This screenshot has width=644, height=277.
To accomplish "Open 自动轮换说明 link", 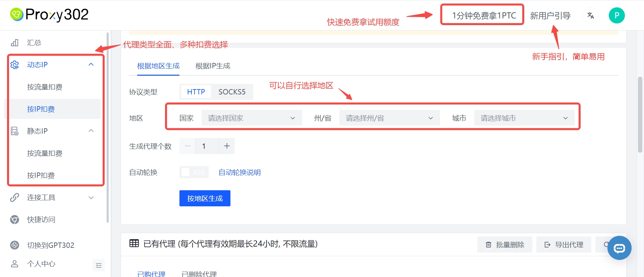I will (x=239, y=172).
